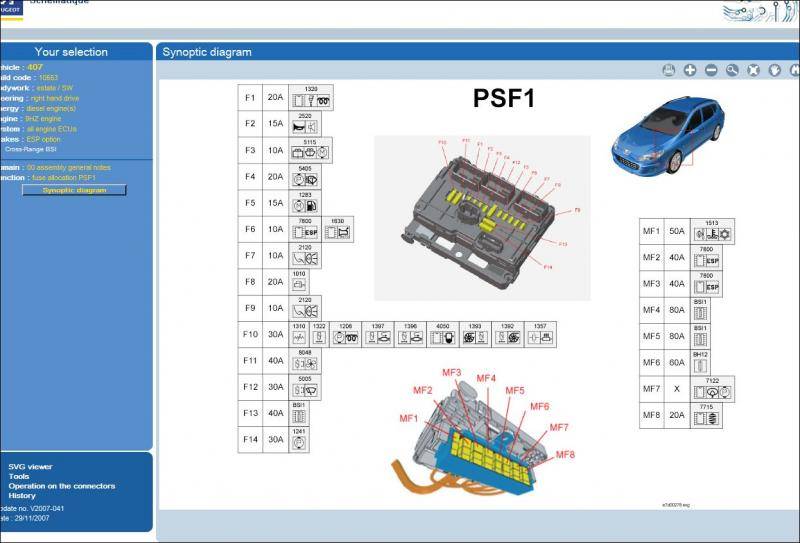Click the print icon in diagram toolbar
This screenshot has width=800, height=543.
669,70
